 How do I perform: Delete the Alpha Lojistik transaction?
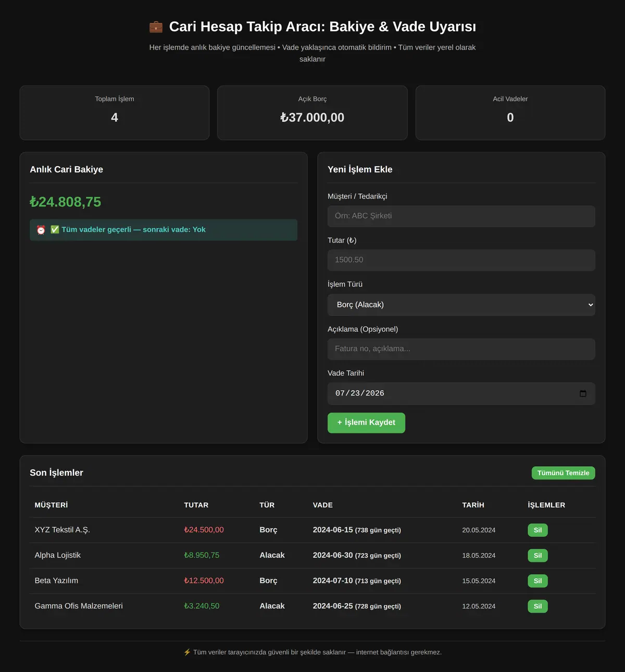(x=537, y=555)
